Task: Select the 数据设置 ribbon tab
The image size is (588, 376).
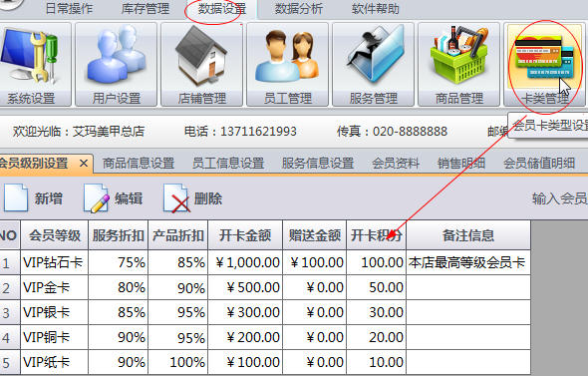Action: coord(222,9)
